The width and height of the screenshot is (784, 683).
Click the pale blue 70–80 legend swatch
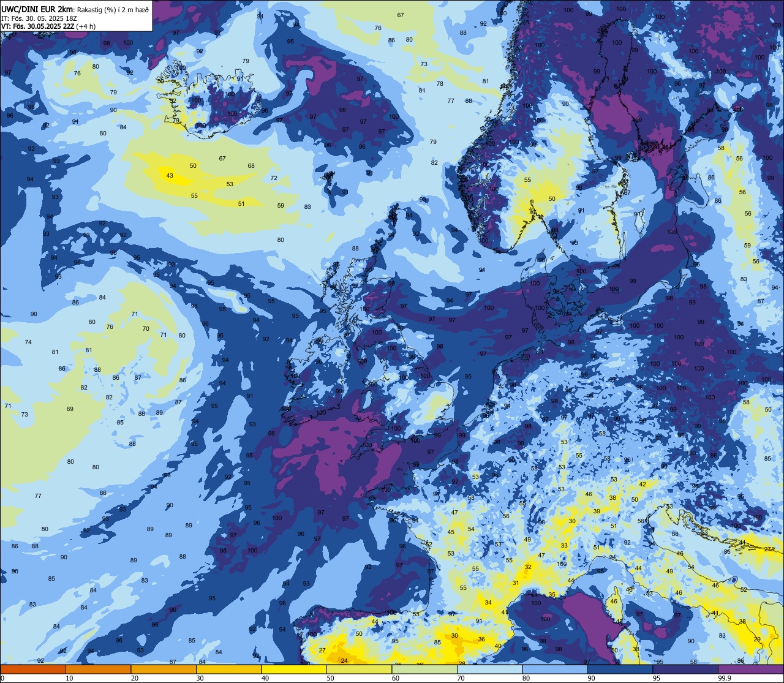[489, 669]
